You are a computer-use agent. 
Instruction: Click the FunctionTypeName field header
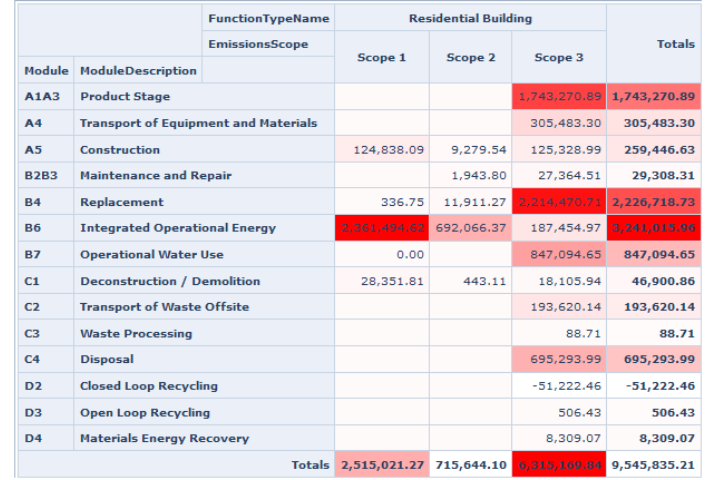point(268,19)
